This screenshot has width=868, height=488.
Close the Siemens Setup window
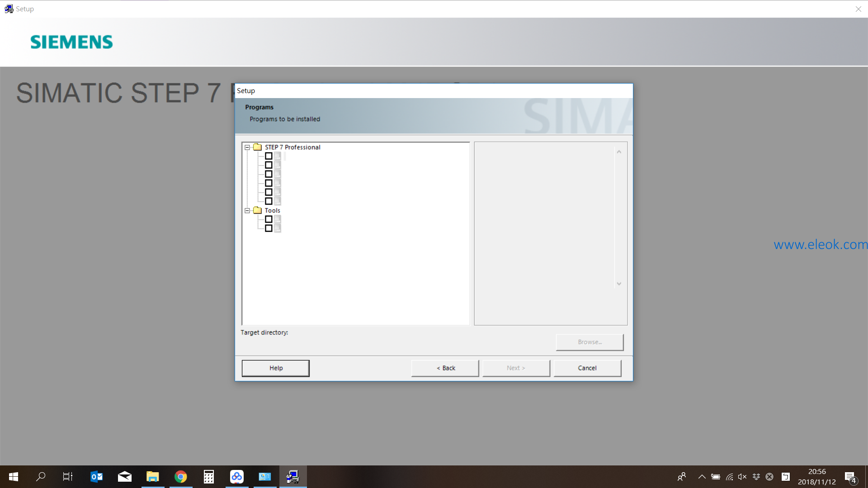pyautogui.click(x=859, y=9)
